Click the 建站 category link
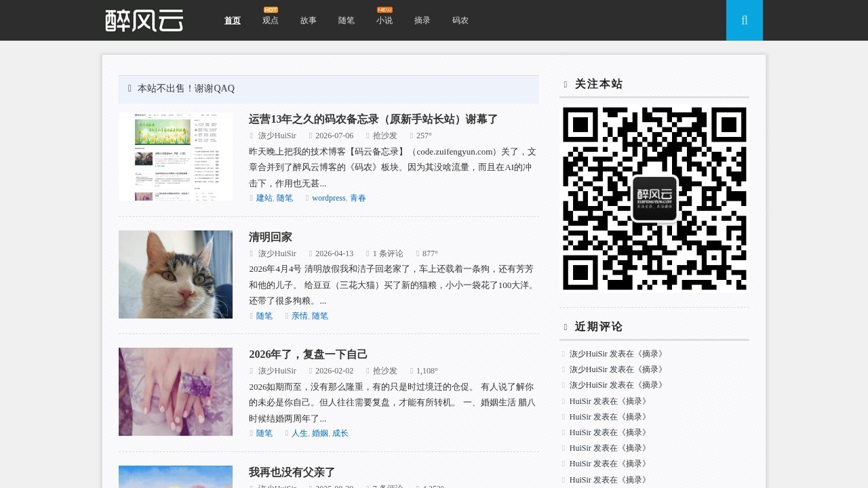 tap(264, 198)
